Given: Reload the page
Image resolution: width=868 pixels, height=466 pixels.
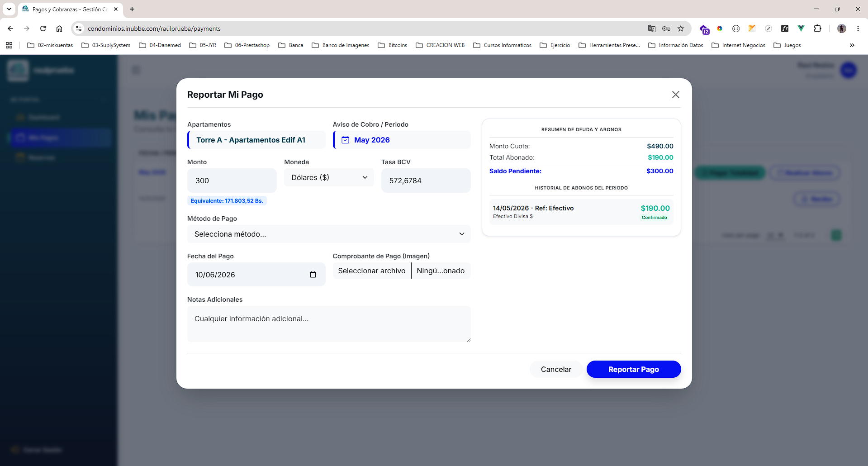Looking at the screenshot, I should point(43,29).
